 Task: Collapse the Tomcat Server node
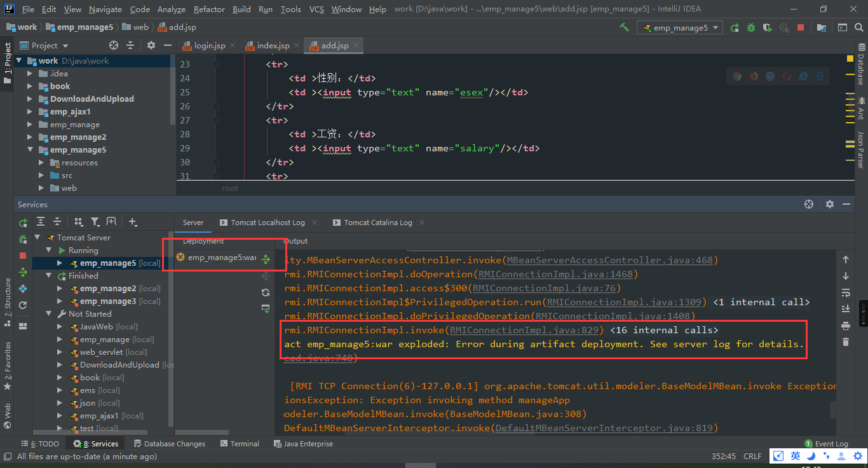coord(37,237)
